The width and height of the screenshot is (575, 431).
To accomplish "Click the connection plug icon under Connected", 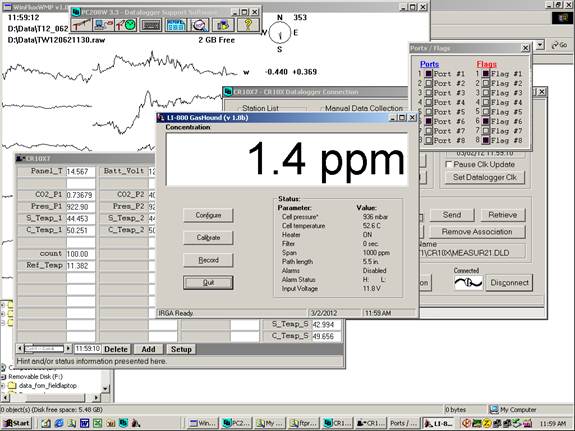I will coord(468,283).
